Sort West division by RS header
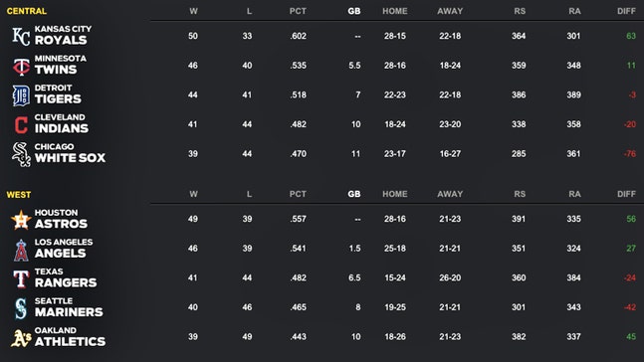This screenshot has height=362, width=644. pos(520,194)
